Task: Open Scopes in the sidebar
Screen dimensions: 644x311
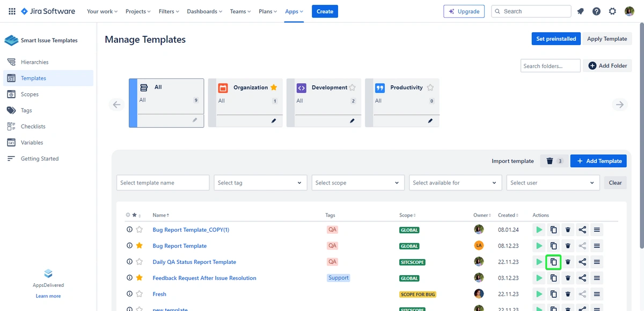Action: [48, 94]
